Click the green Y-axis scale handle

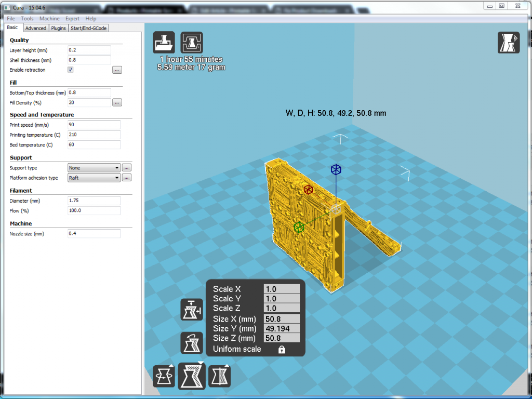[x=299, y=228]
